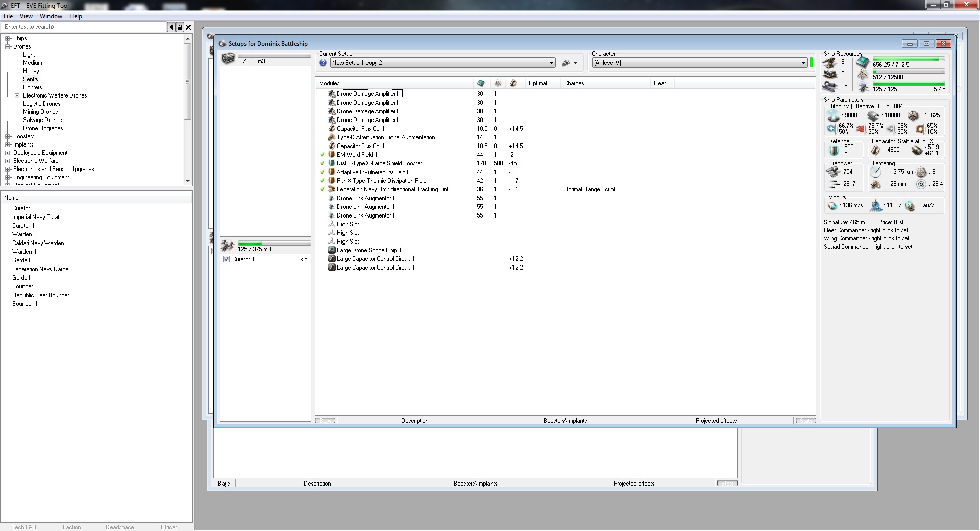Click the max locked targets crosshair icon

point(921,172)
